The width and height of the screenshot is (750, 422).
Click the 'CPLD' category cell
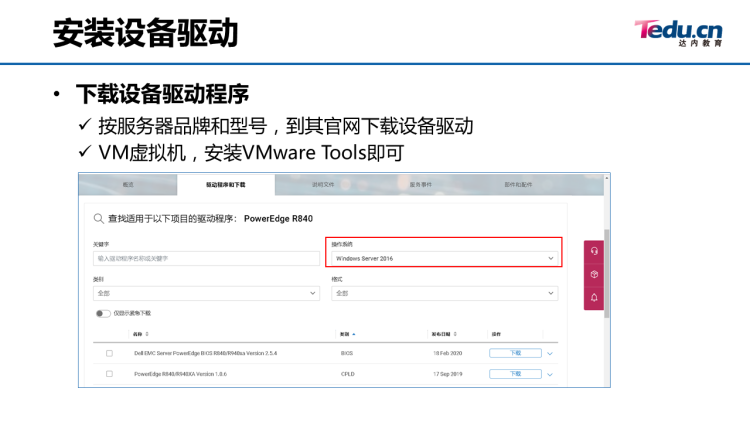point(348,374)
